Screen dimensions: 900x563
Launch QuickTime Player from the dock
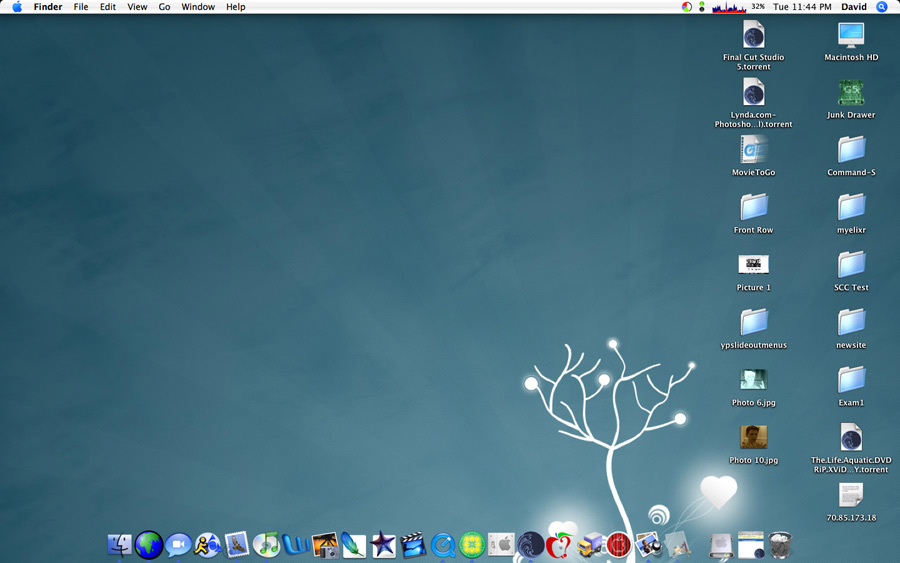click(443, 545)
